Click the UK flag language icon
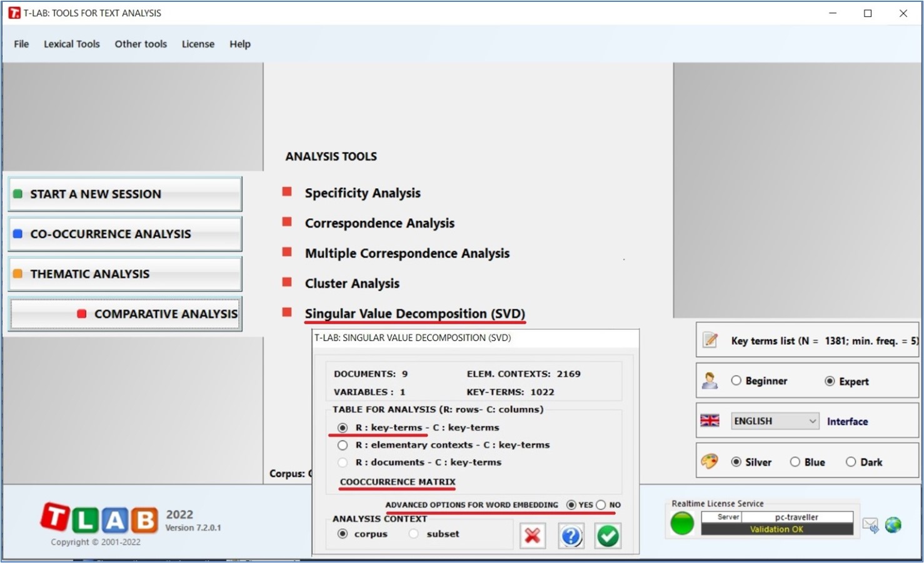 pyautogui.click(x=710, y=421)
